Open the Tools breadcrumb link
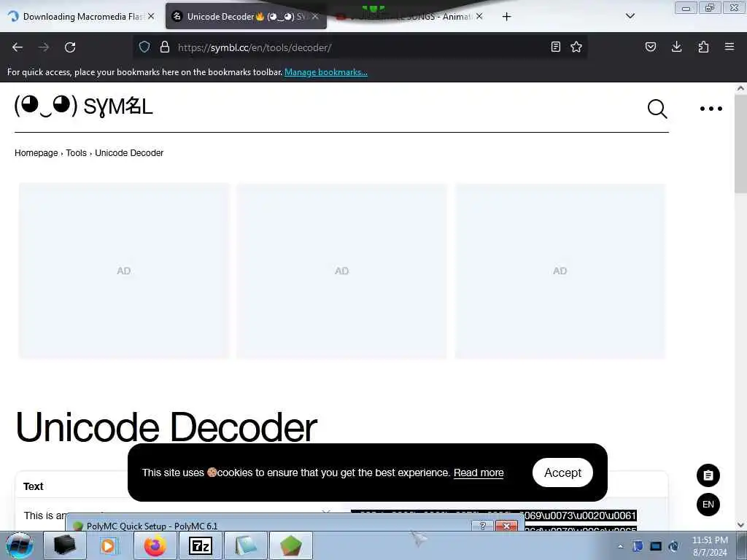 pyautogui.click(x=76, y=153)
